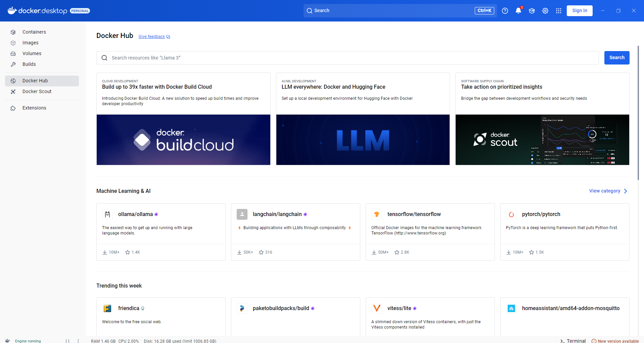This screenshot has width=644, height=343.
Task: Click the ollama/ollama llama logo icon
Action: click(x=107, y=214)
